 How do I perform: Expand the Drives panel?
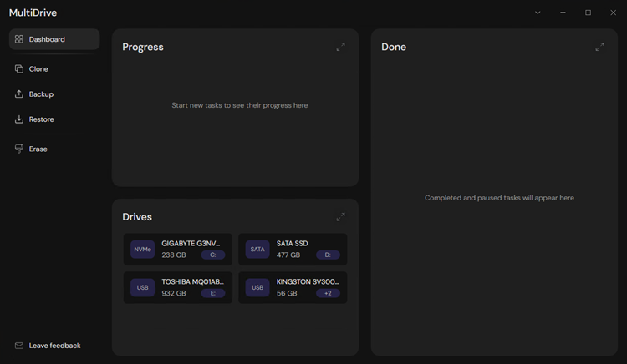[x=340, y=217]
